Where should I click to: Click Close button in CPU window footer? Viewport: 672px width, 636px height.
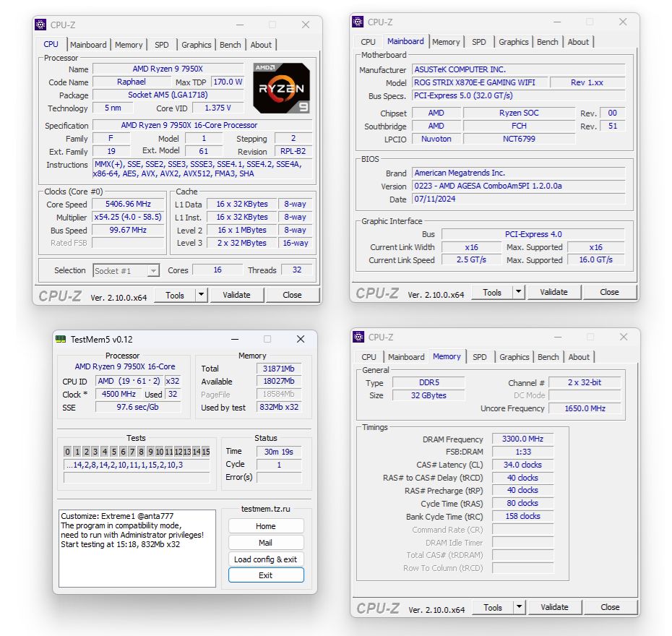pos(293,295)
